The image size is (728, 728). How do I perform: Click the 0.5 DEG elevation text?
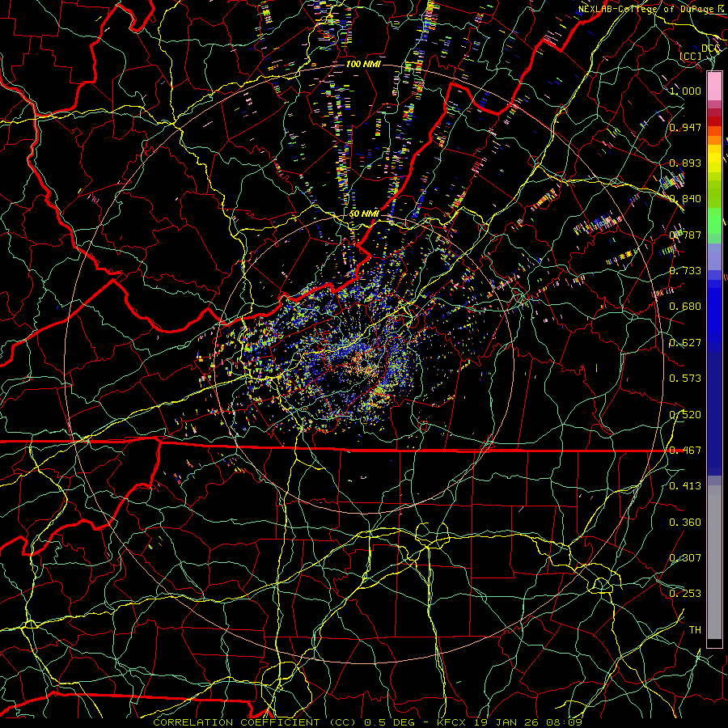[388, 722]
